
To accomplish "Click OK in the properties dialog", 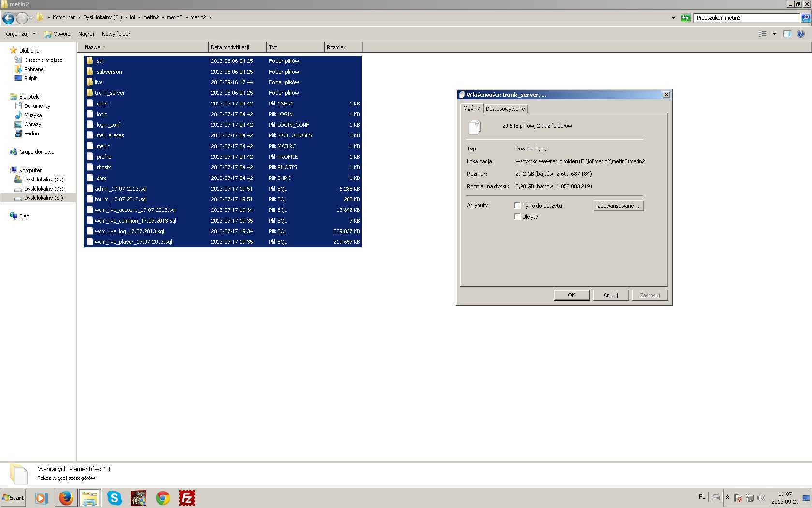I will [572, 295].
